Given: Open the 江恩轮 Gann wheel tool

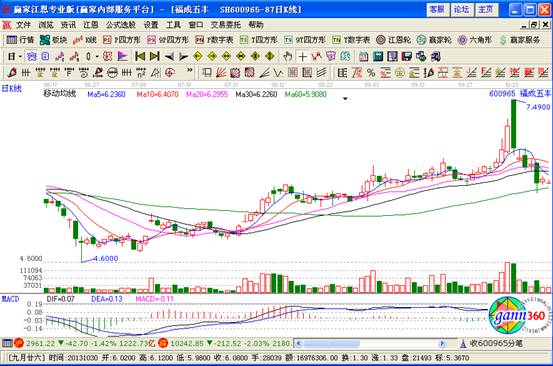Looking at the screenshot, I should [x=393, y=40].
